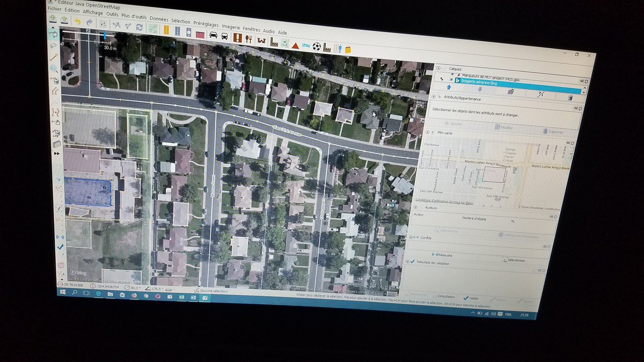Click the layer opacity button in Calques panel
Image resolution: width=644 pixels, height=362 pixels.
coord(541,94)
